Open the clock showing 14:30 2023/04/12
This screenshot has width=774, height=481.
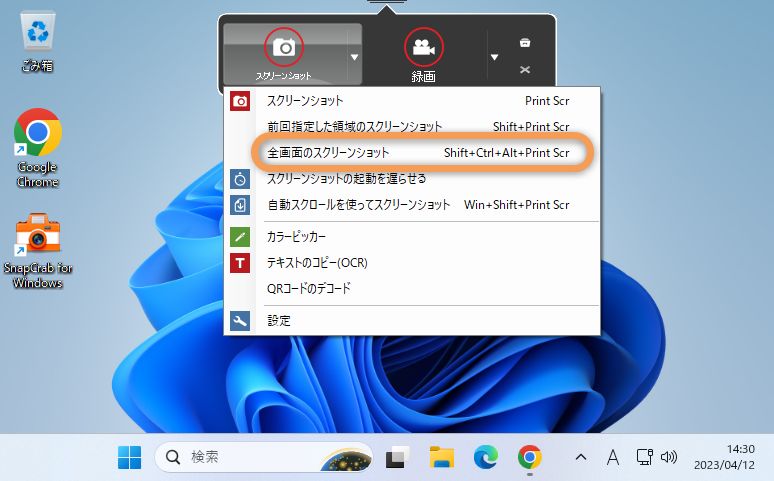tap(724, 457)
